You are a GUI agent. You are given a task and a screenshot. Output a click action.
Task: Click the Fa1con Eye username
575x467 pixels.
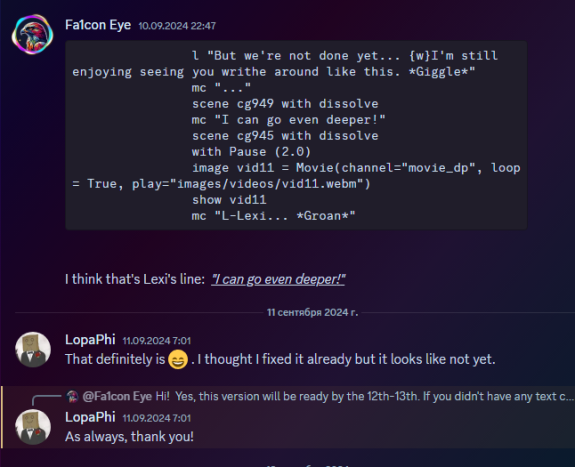tap(98, 25)
